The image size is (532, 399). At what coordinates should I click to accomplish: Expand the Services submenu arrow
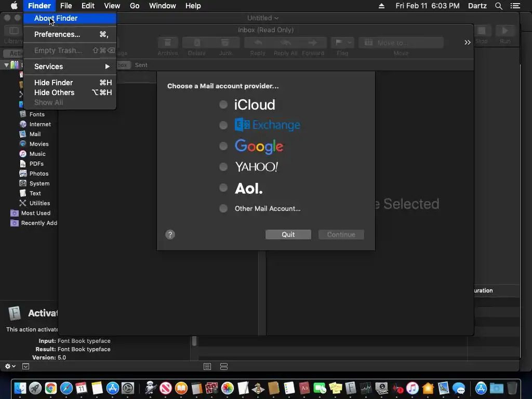point(107,66)
